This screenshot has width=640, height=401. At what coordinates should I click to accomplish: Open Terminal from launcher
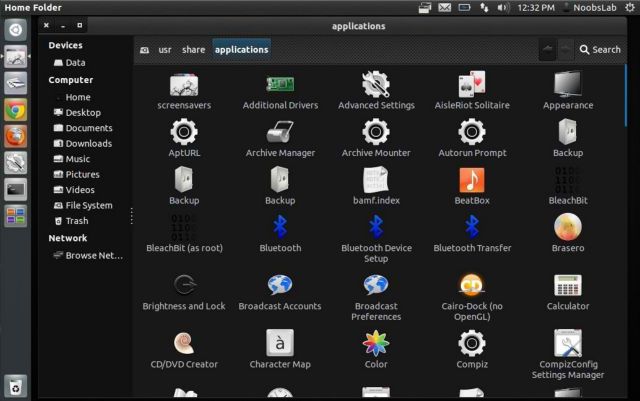pos(16,189)
